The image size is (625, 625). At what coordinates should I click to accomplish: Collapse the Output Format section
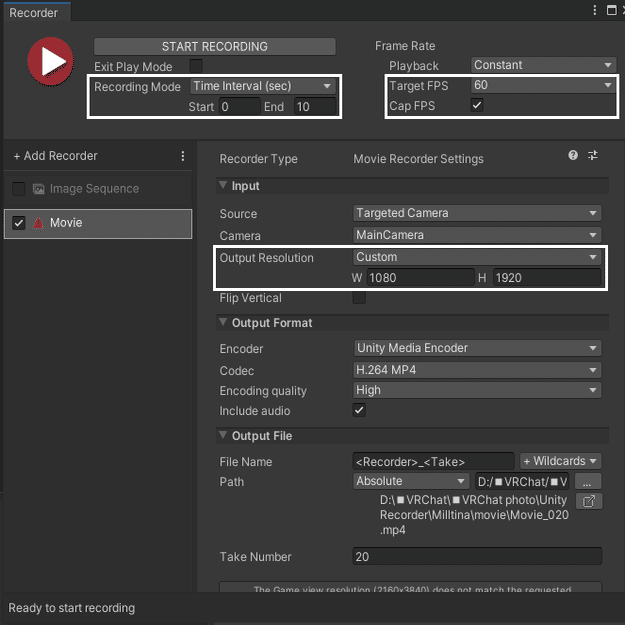pos(223,322)
